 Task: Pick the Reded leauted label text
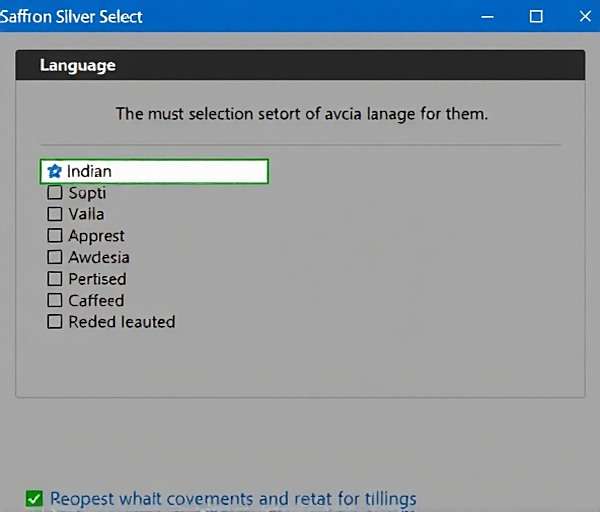pyautogui.click(x=121, y=322)
